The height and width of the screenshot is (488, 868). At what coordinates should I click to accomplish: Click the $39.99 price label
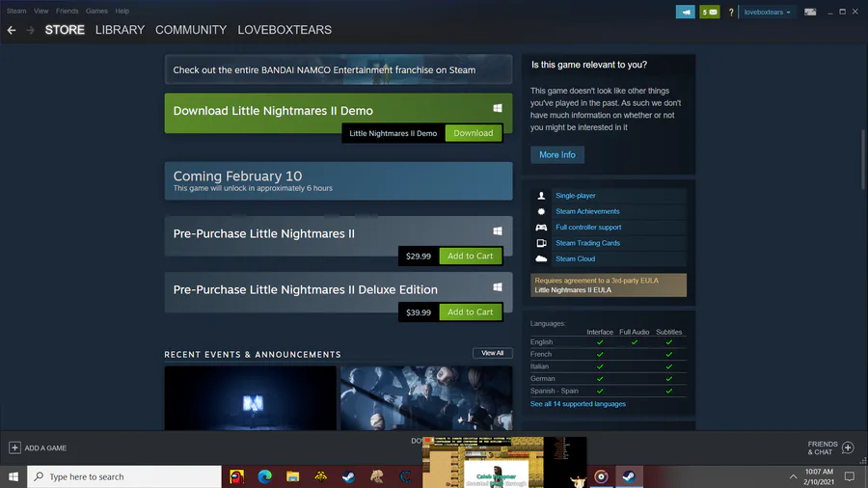419,312
